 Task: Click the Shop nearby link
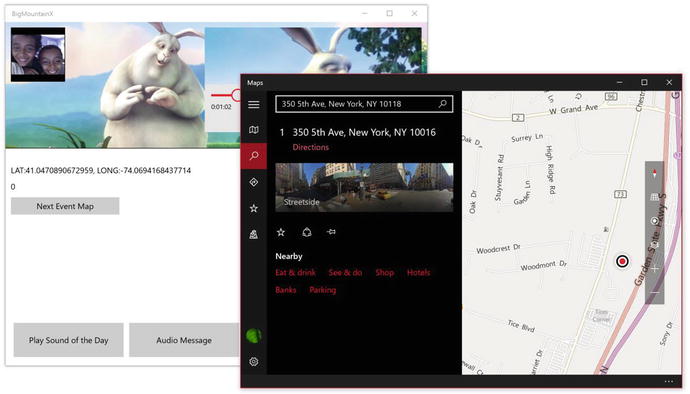tap(384, 272)
